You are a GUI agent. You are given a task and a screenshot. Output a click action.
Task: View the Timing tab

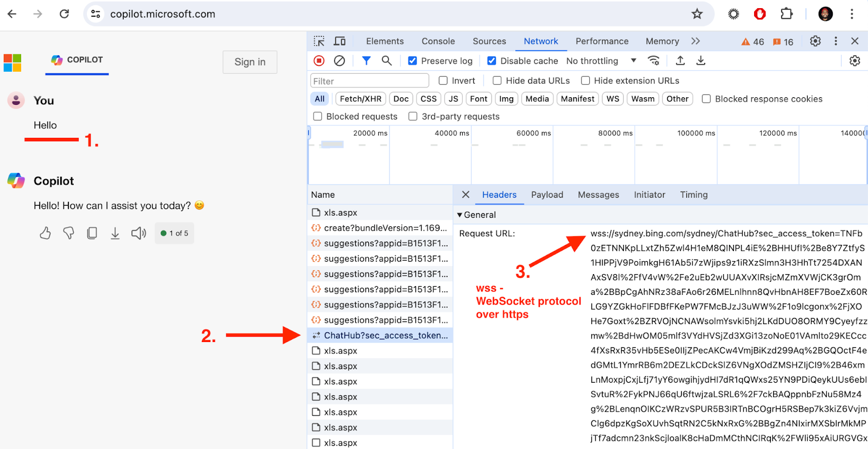point(694,195)
